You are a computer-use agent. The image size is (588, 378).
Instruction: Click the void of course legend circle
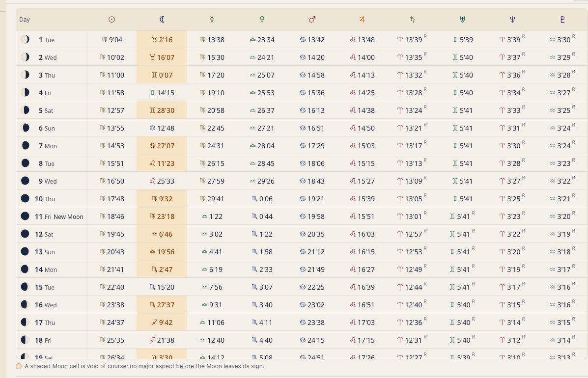[18, 366]
